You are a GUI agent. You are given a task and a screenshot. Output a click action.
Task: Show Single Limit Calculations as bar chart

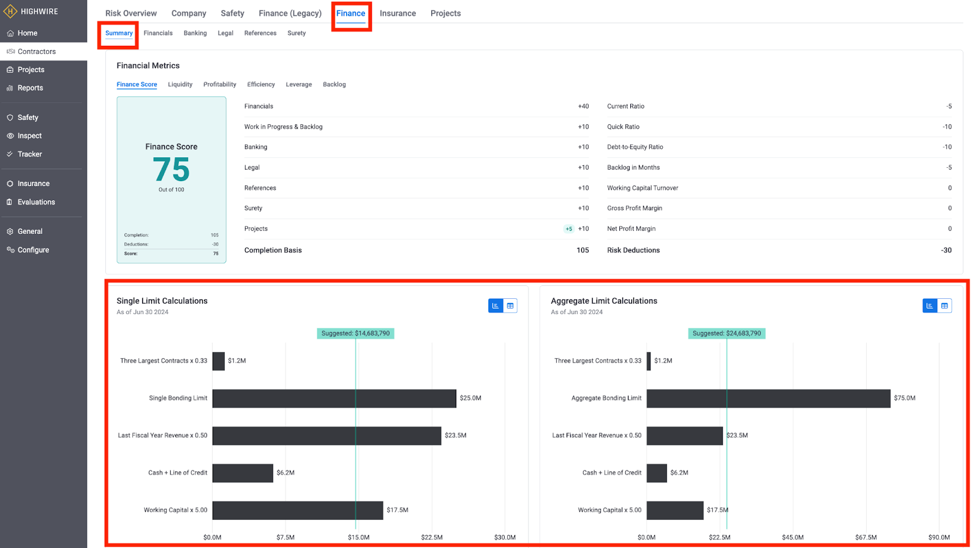pos(496,306)
